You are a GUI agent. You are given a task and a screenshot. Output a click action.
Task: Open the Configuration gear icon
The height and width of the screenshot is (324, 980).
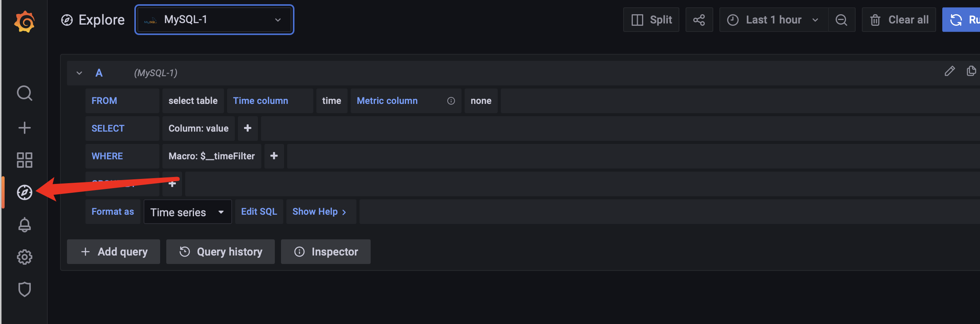25,257
